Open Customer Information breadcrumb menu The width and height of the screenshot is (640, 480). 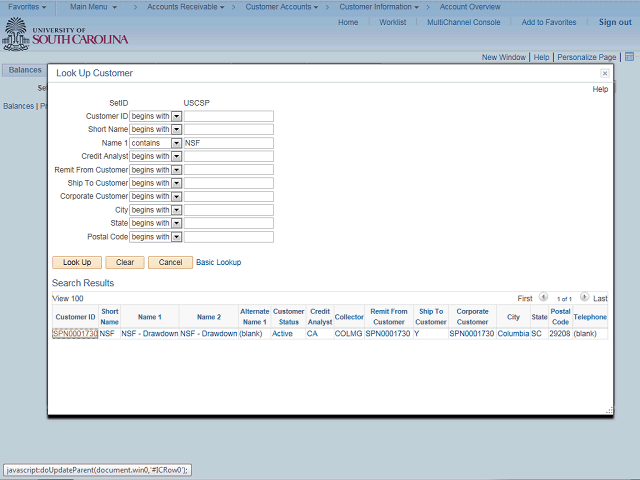379,7
